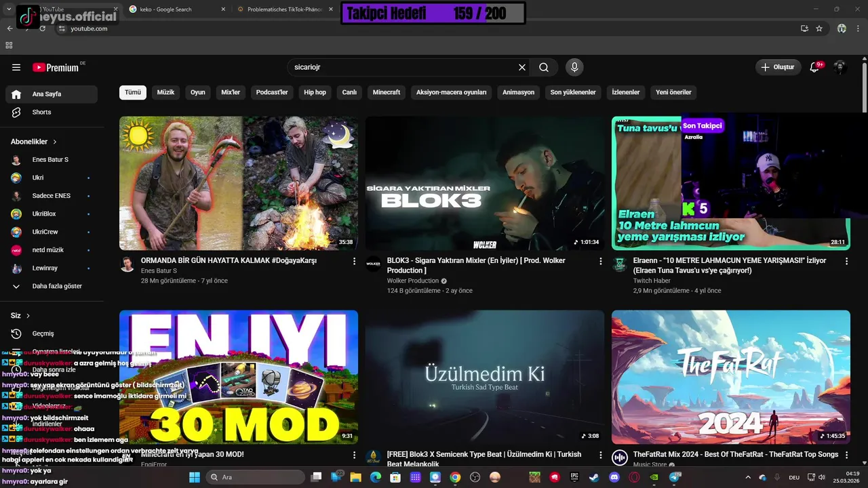Expand Daha fazla göster in subscriptions
Screen dimensions: 868x488
tap(52, 286)
